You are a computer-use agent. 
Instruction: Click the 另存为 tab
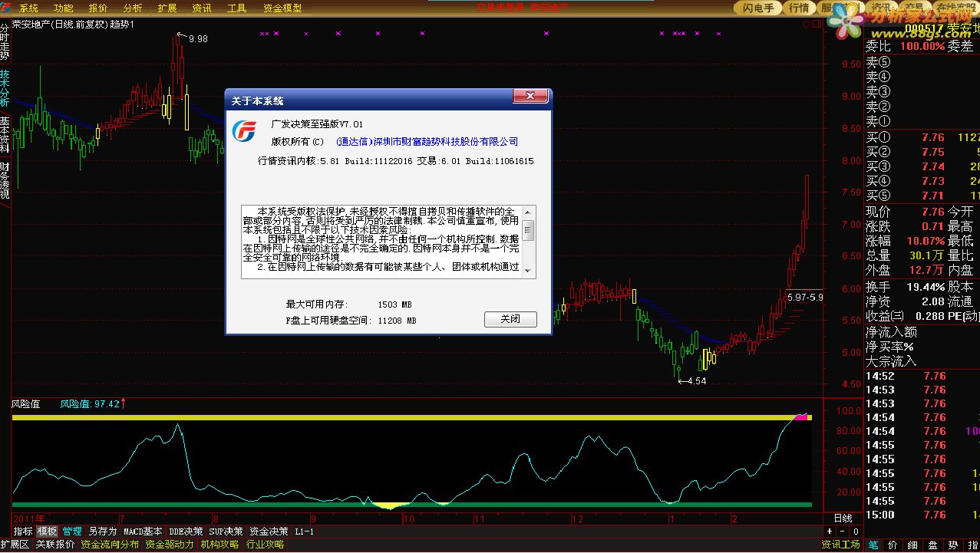pyautogui.click(x=102, y=531)
